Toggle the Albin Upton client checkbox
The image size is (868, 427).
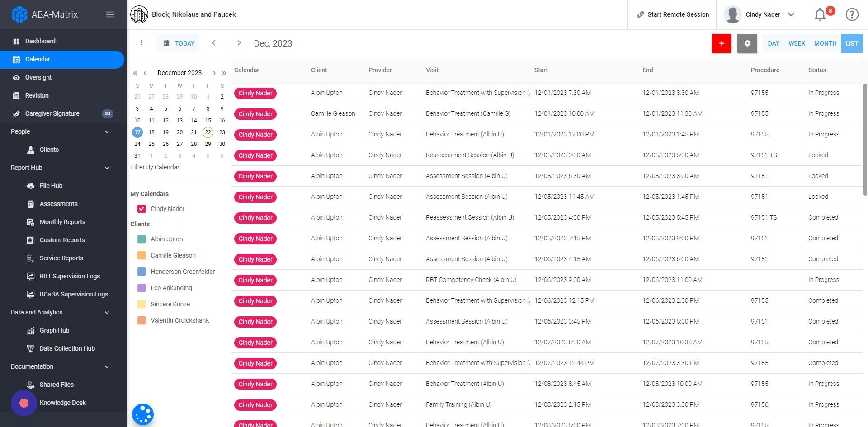tap(142, 239)
